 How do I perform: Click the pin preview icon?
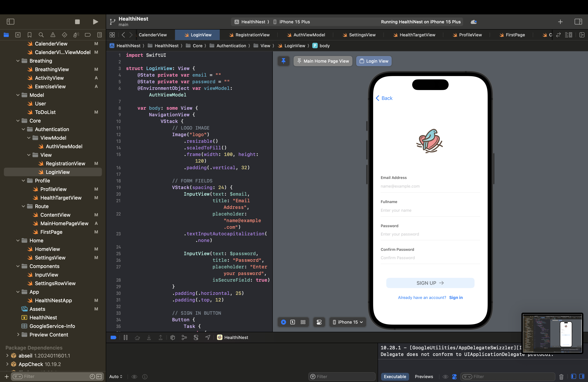(x=283, y=61)
